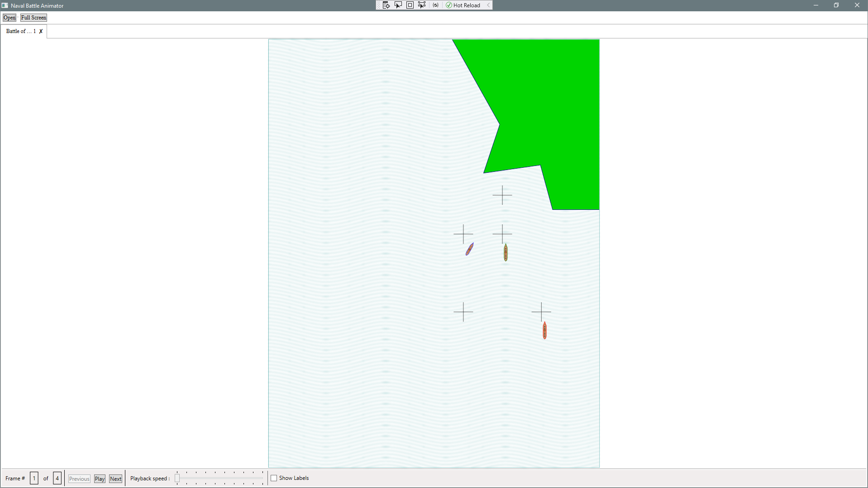Advance with the Next button
The image size is (868, 488).
pos(115,479)
